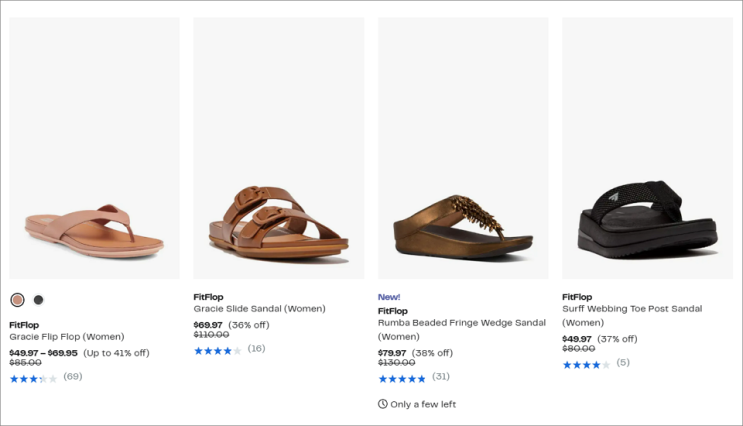Click the Surff Webbing Toe Post Sandal title
743x426 pixels.
point(632,309)
